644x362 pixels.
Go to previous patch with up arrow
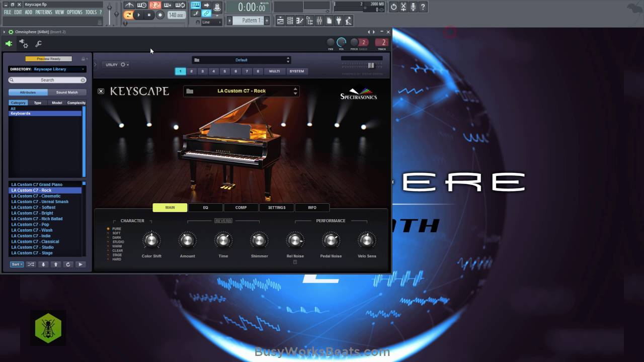click(x=55, y=264)
